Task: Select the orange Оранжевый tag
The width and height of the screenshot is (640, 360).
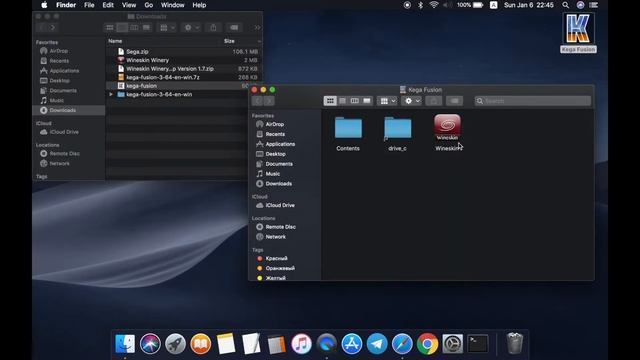Action: (280, 268)
